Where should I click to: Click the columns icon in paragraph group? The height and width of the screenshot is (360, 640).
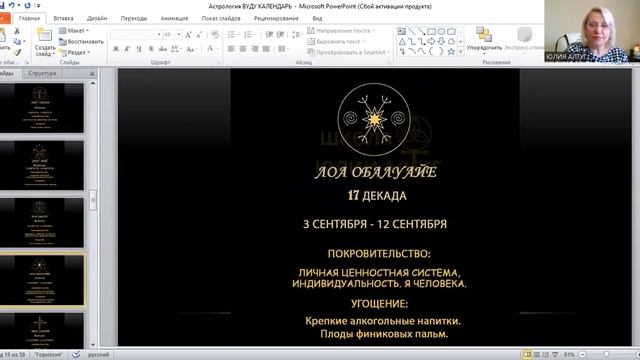(x=282, y=49)
